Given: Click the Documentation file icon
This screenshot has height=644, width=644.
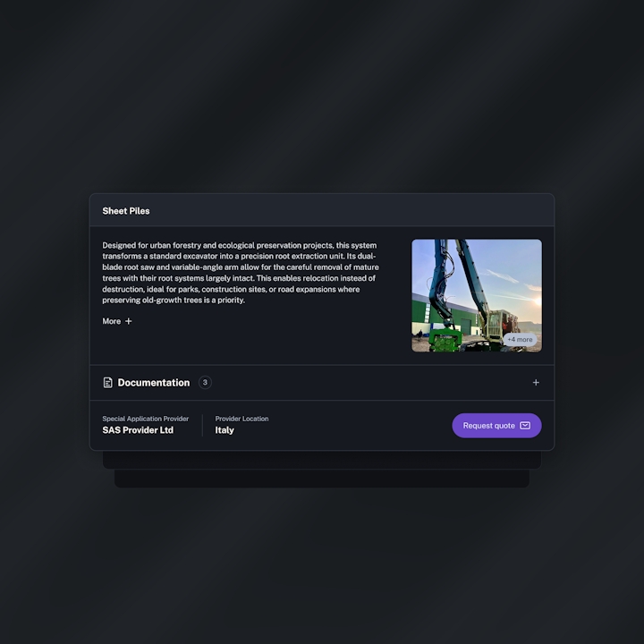Looking at the screenshot, I should click(107, 383).
